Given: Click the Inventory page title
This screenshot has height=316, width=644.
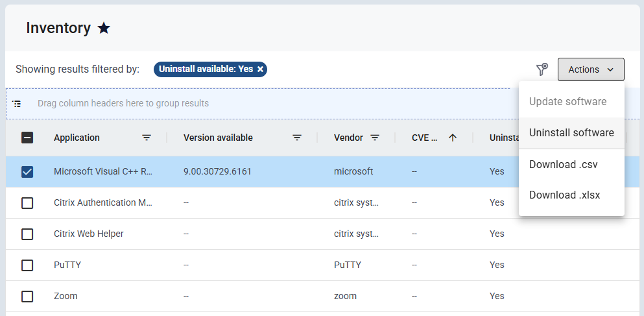Looking at the screenshot, I should 58,28.
